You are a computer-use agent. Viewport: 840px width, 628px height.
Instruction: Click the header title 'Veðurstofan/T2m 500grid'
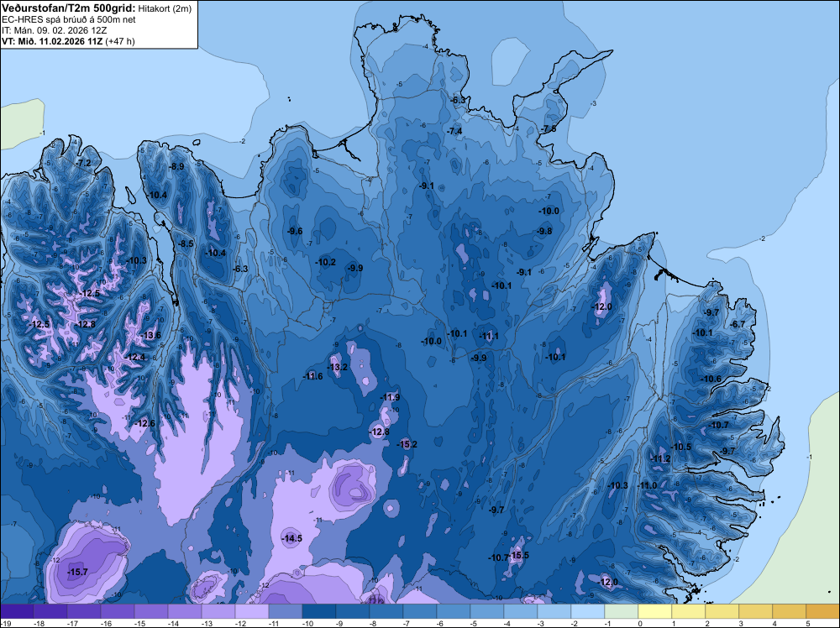point(69,8)
